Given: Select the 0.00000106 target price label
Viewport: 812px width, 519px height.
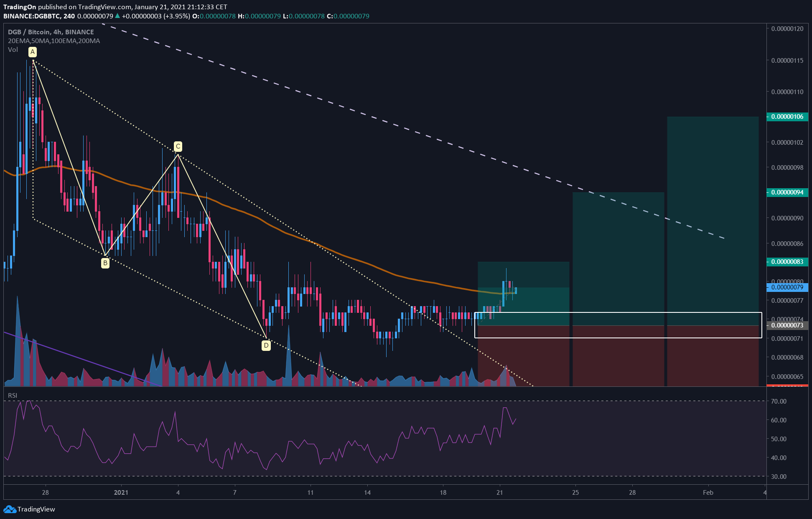Looking at the screenshot, I should click(x=787, y=117).
